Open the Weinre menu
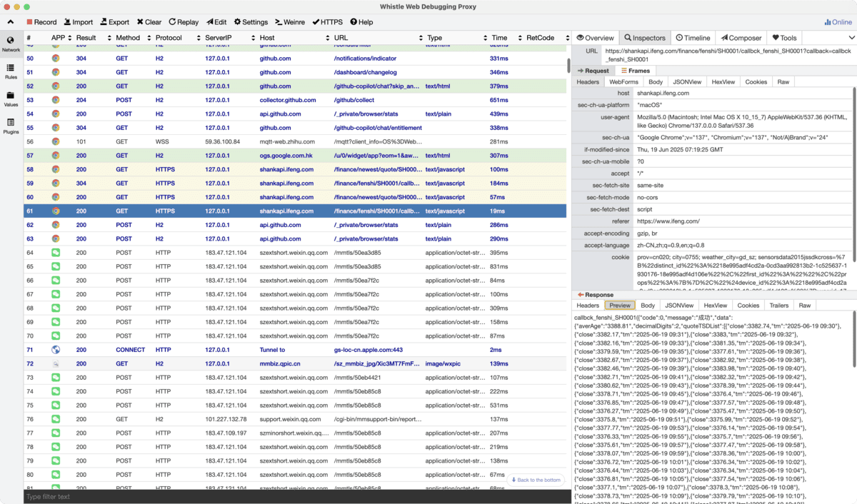 coord(290,22)
